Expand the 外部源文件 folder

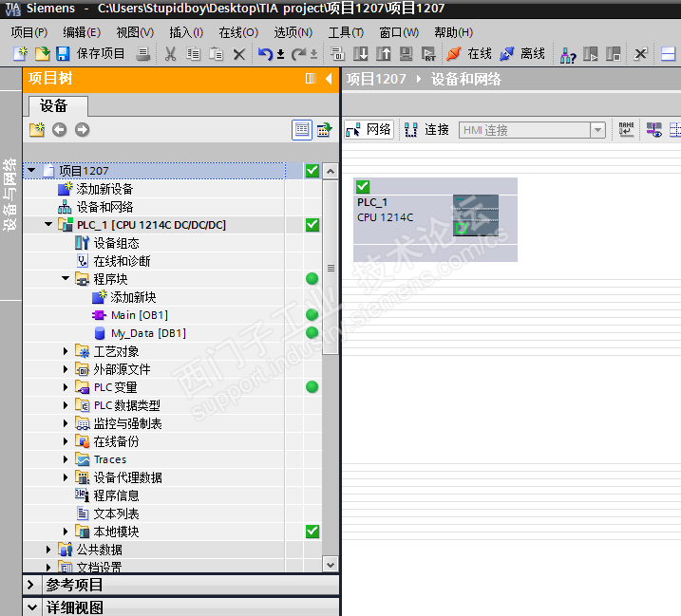click(x=66, y=369)
